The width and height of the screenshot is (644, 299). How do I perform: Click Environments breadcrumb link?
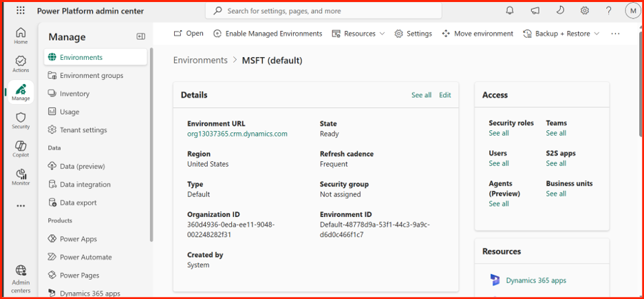point(200,61)
